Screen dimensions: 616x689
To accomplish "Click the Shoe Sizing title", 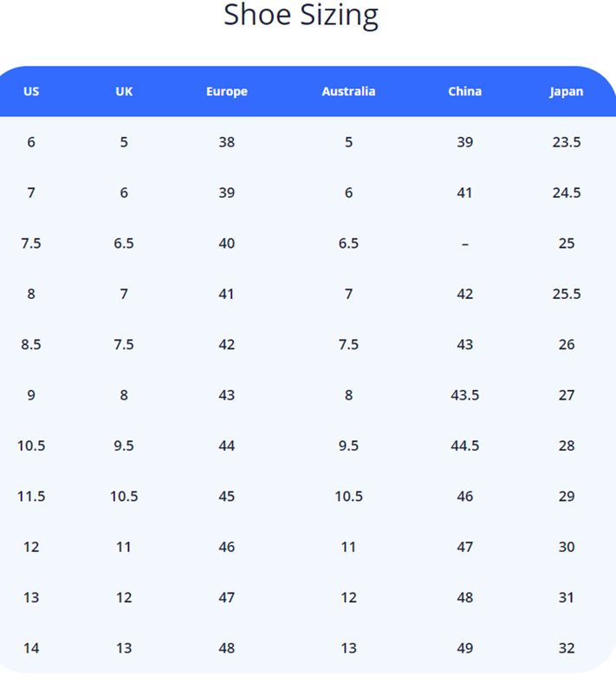I will (x=301, y=16).
